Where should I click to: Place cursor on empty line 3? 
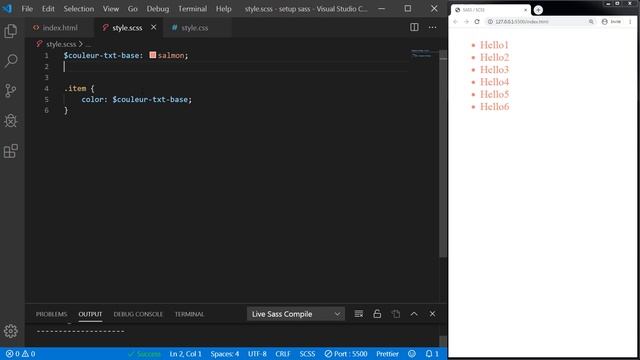[x=237, y=77]
